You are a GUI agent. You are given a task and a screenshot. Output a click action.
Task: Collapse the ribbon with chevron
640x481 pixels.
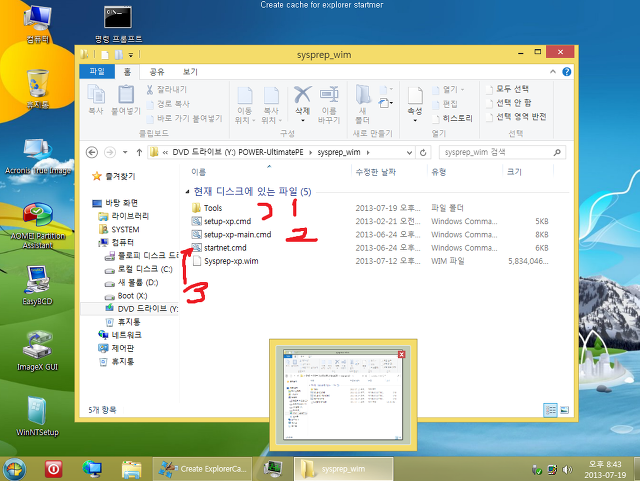point(553,71)
